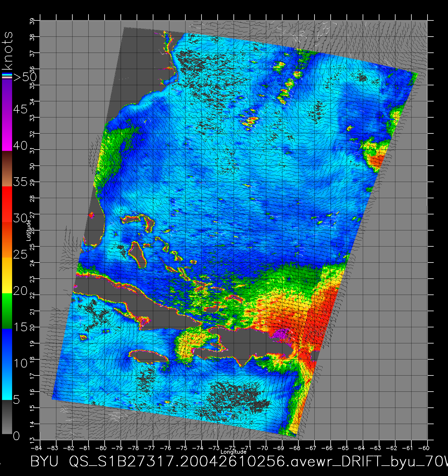Screen dimensions: 448x476
Task: Click the "-67" longitude tick label
Action: (311, 448)
